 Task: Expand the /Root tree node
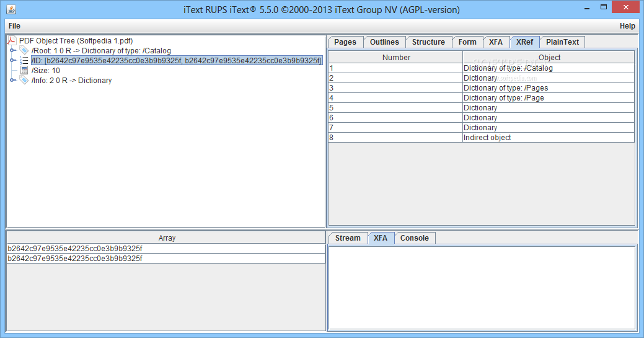[x=13, y=51]
